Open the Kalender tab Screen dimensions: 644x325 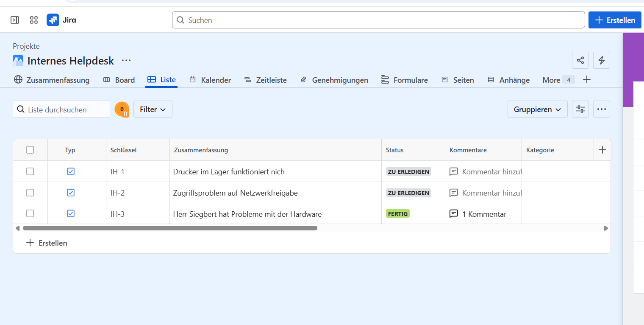tap(210, 80)
